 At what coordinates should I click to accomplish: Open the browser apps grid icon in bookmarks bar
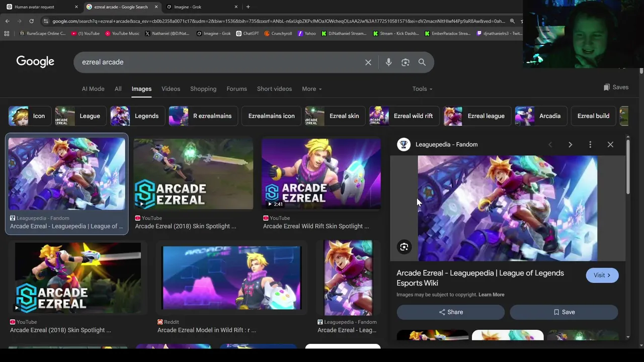pyautogui.click(x=7, y=34)
